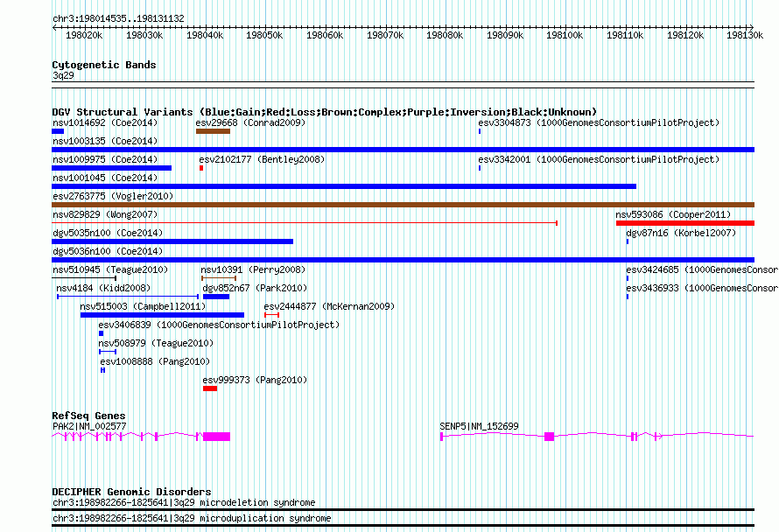Select nsv593086 (Cooper2011) label
This screenshot has width=779, height=532.
[x=673, y=214]
